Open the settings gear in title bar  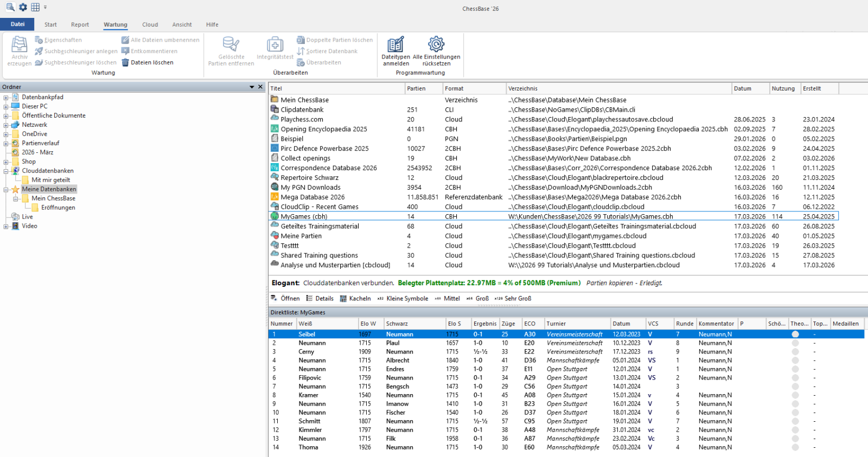point(23,8)
